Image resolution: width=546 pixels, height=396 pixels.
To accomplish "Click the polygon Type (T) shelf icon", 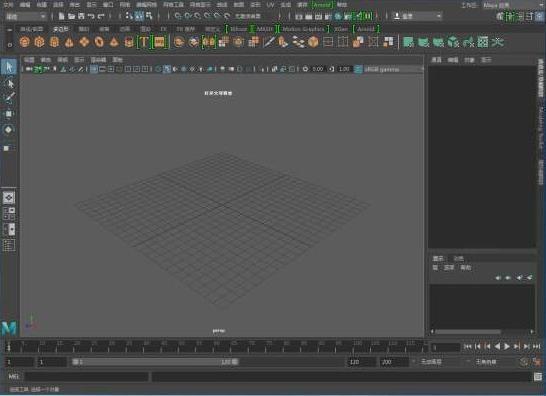I will click(x=143, y=42).
